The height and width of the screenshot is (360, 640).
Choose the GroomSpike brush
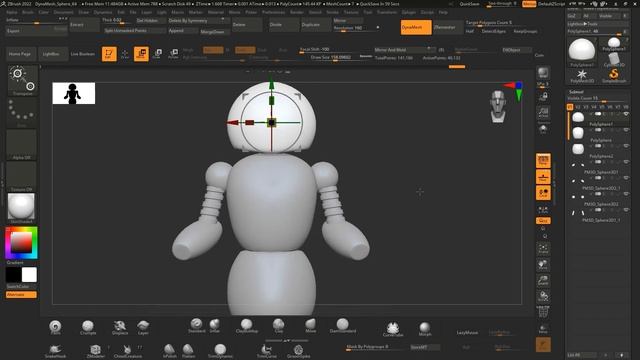(x=298, y=351)
